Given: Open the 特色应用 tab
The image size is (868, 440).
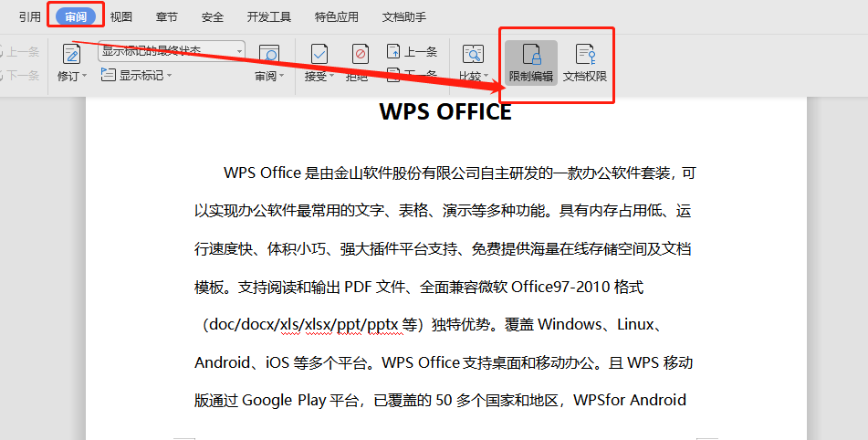Looking at the screenshot, I should click(x=337, y=17).
